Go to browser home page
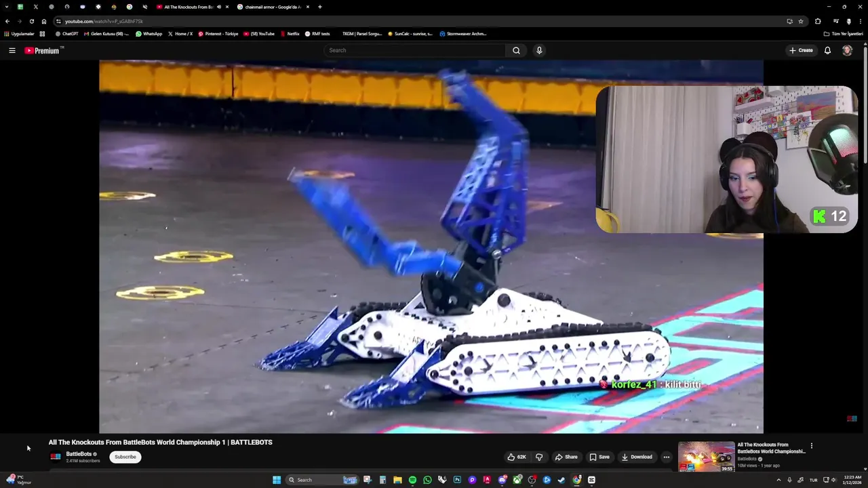Image resolution: width=868 pixels, height=488 pixels. [44, 21]
